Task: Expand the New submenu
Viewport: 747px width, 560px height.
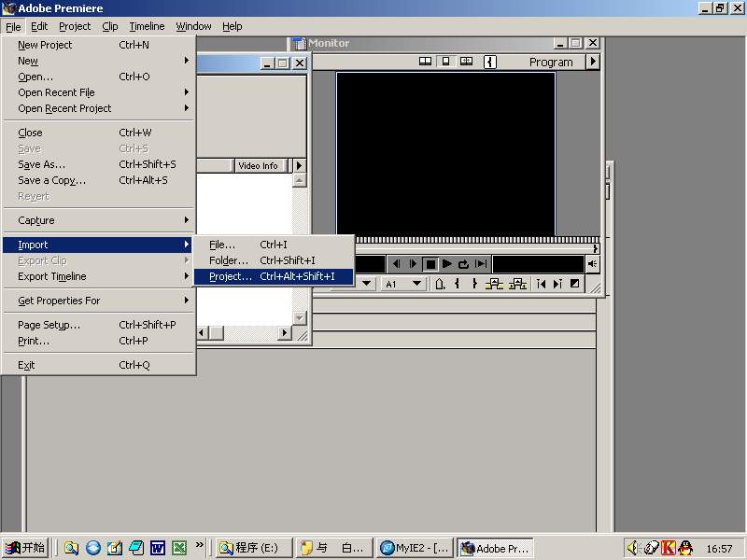Action: click(99, 61)
